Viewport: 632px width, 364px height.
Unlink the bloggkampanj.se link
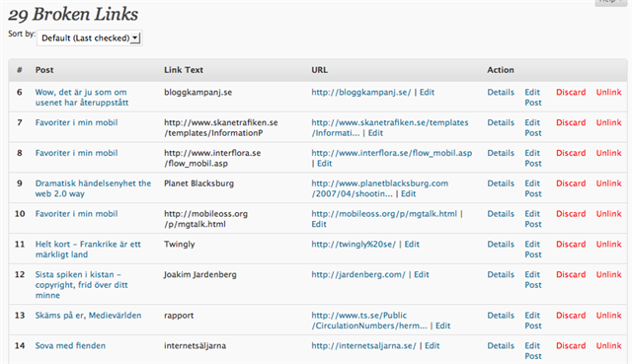(x=608, y=92)
